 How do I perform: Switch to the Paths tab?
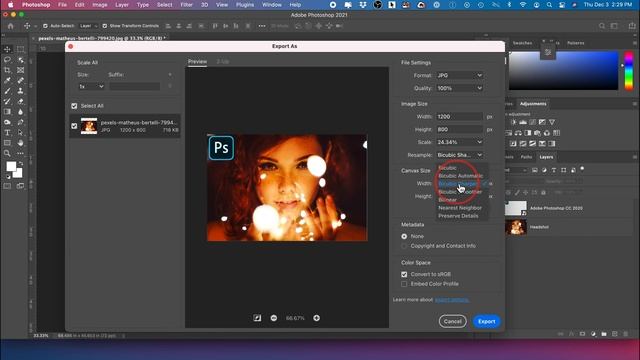tap(526, 157)
